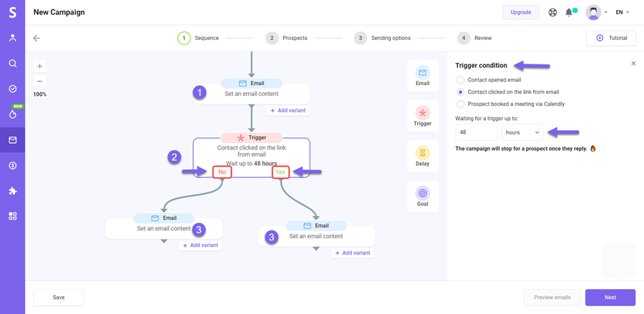Expand the hours unit dropdown
644x314 pixels.
[522, 132]
